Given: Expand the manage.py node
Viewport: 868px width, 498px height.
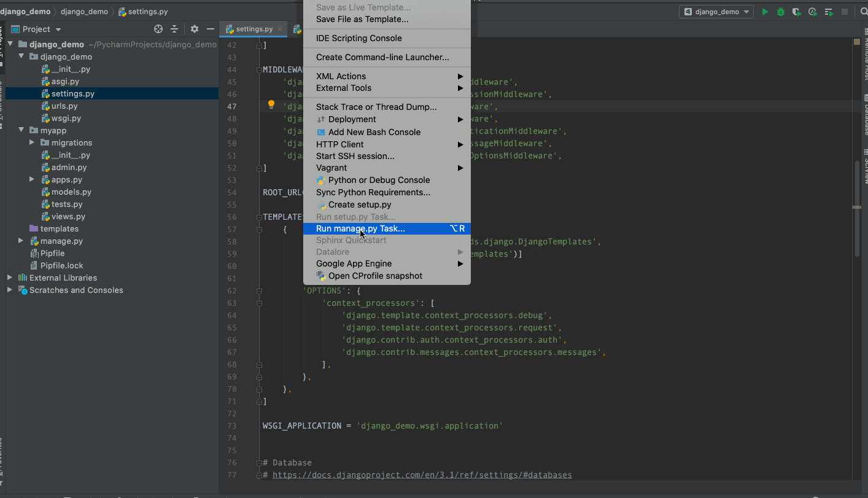Looking at the screenshot, I should coord(21,241).
